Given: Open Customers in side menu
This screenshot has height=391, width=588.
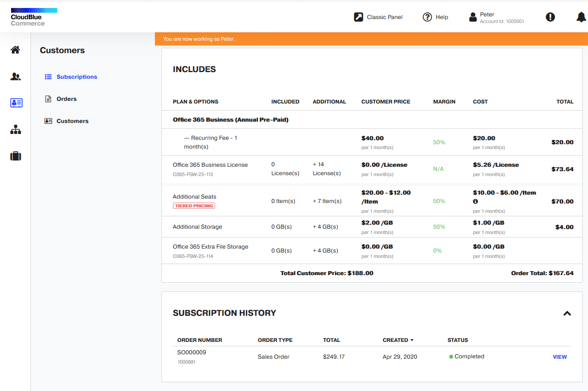Looking at the screenshot, I should tap(73, 121).
